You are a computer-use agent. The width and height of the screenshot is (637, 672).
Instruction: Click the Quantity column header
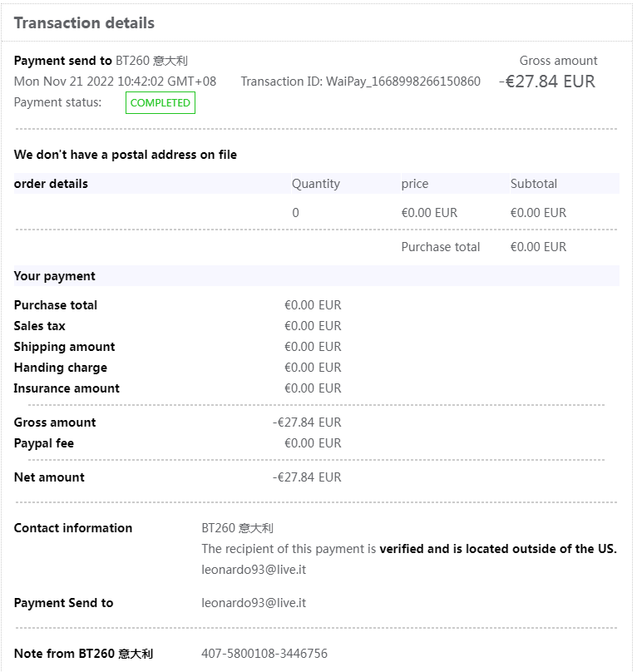tap(316, 184)
